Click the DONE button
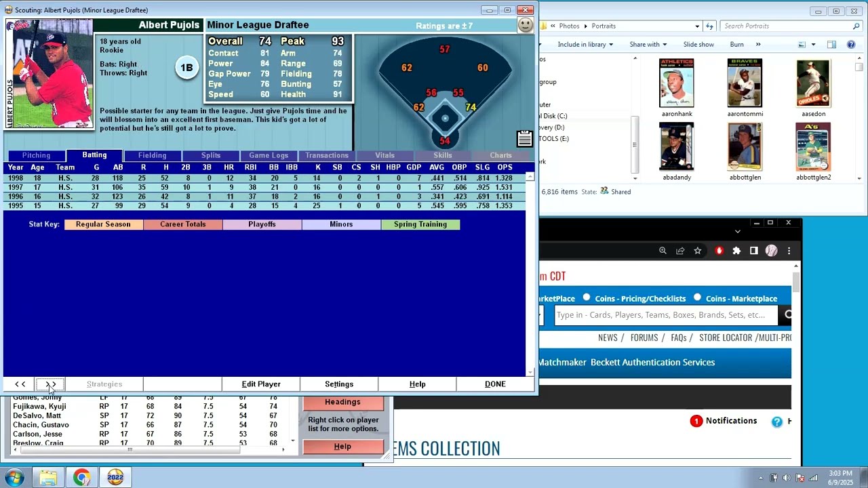The image size is (868, 488). 495,384
